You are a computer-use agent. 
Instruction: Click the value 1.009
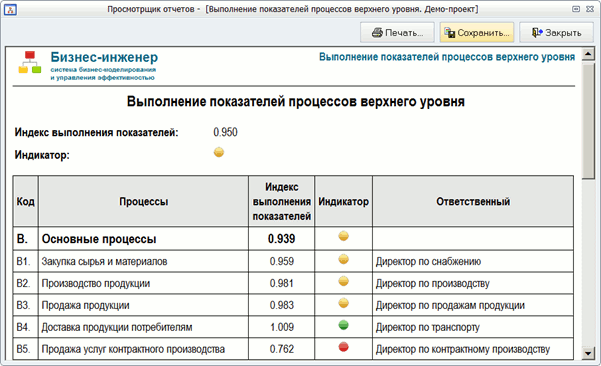282,327
